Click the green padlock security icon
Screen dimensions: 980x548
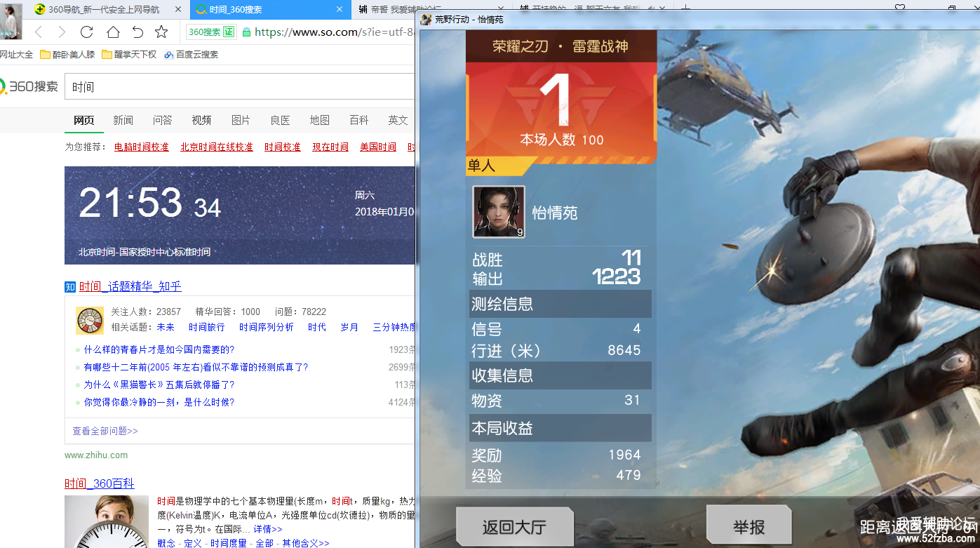coord(246,32)
